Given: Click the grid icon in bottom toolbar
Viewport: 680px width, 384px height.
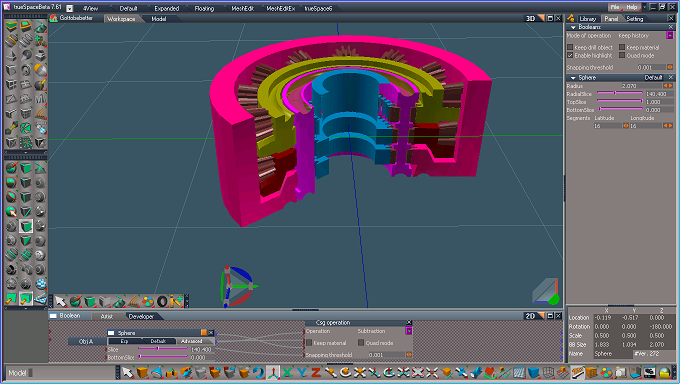Looking at the screenshot, I should (x=519, y=373).
